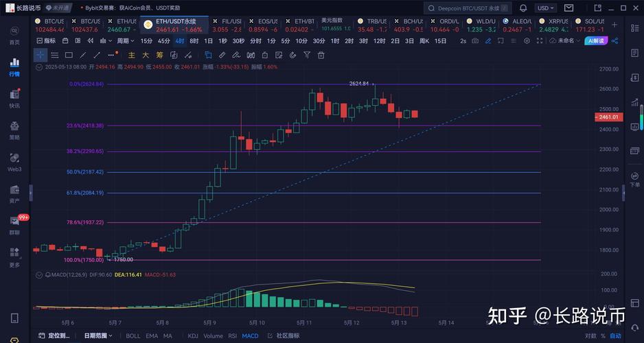
Task: Click the 定位到 locate button
Action: point(55,335)
